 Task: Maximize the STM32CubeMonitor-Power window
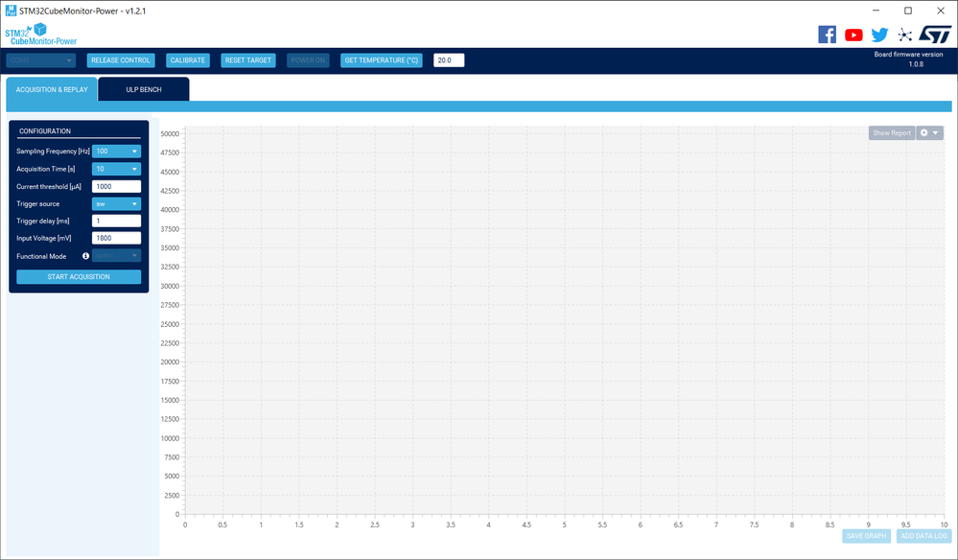click(908, 11)
